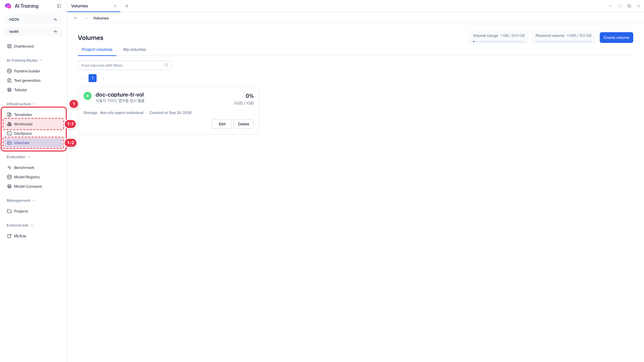The image size is (644, 362).
Task: Select the Volumes window tab
Action: [94, 6]
